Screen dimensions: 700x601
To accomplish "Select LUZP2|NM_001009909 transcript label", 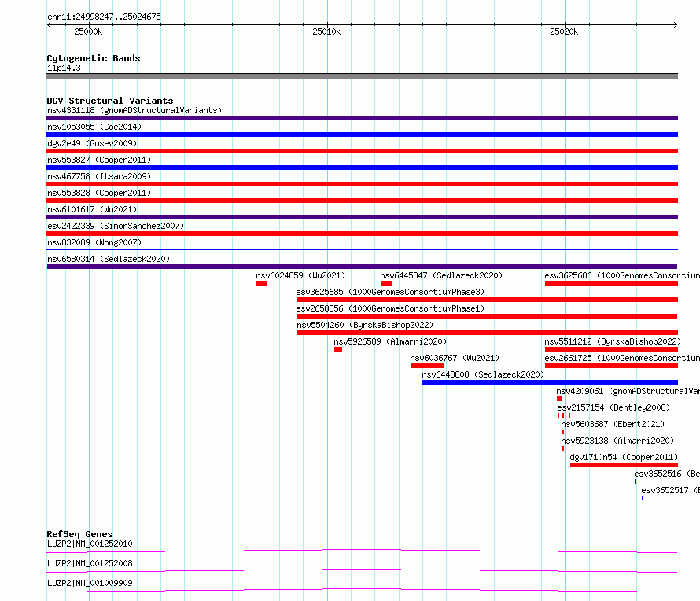I will (90, 583).
